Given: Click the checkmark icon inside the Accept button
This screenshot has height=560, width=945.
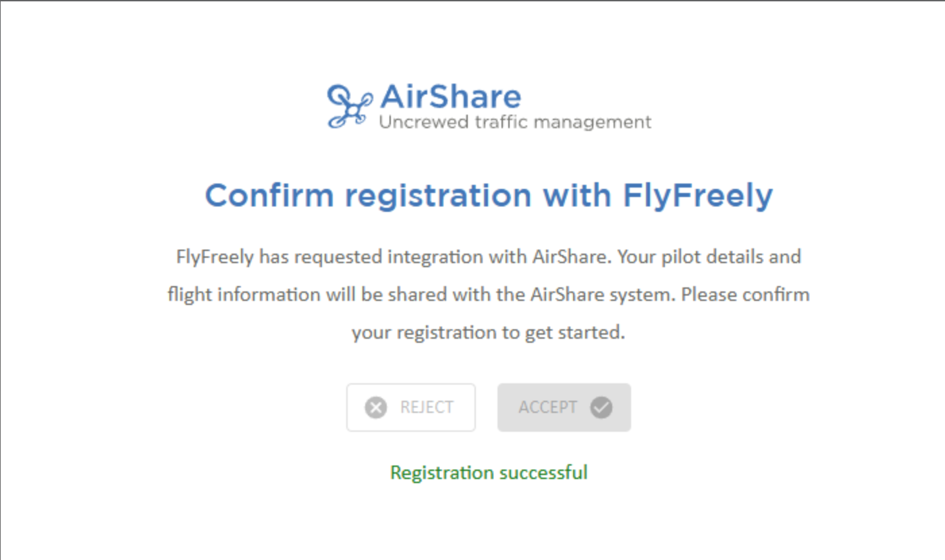Looking at the screenshot, I should pyautogui.click(x=601, y=408).
